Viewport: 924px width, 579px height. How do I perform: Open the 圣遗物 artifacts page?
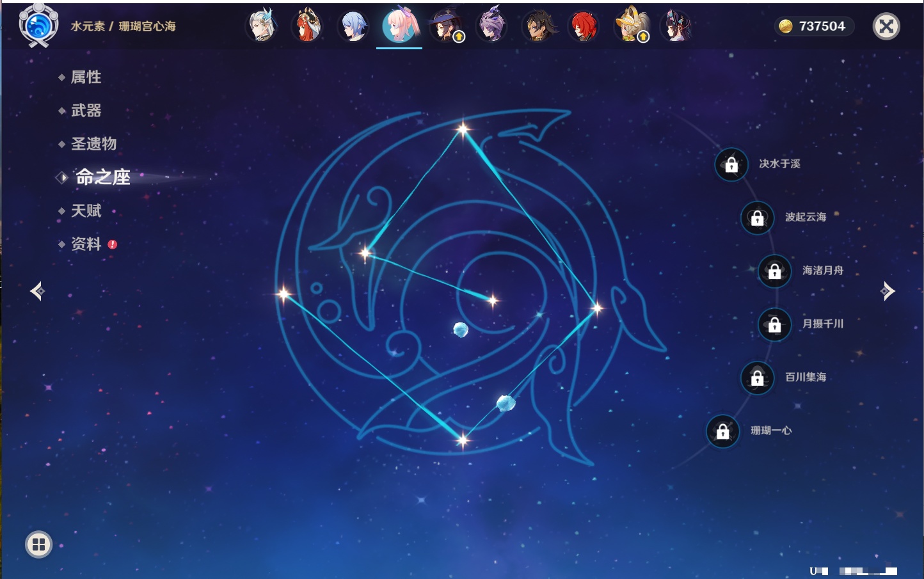pos(93,143)
